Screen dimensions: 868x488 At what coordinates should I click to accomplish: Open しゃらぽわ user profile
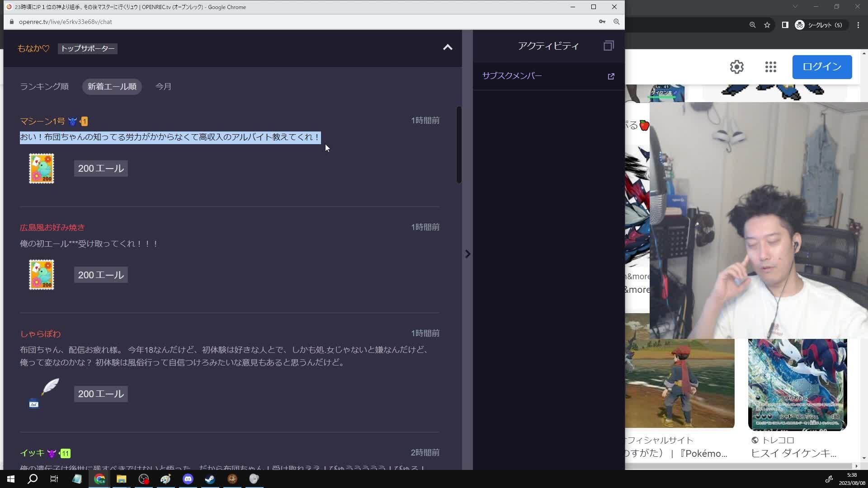(x=40, y=334)
